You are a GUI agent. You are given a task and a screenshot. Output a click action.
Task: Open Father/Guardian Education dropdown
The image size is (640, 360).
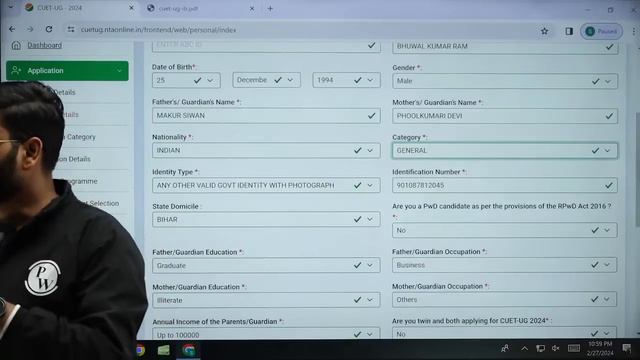tap(266, 265)
